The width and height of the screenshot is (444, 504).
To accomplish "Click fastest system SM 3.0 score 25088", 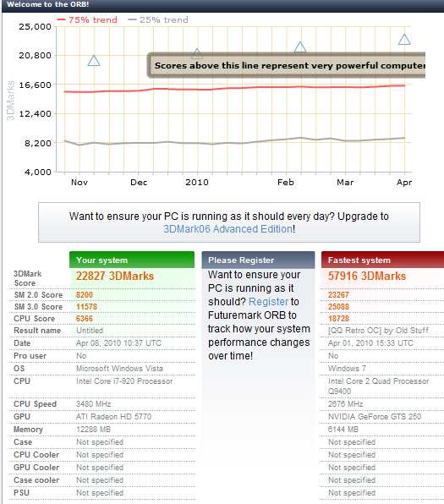I will click(x=338, y=307).
